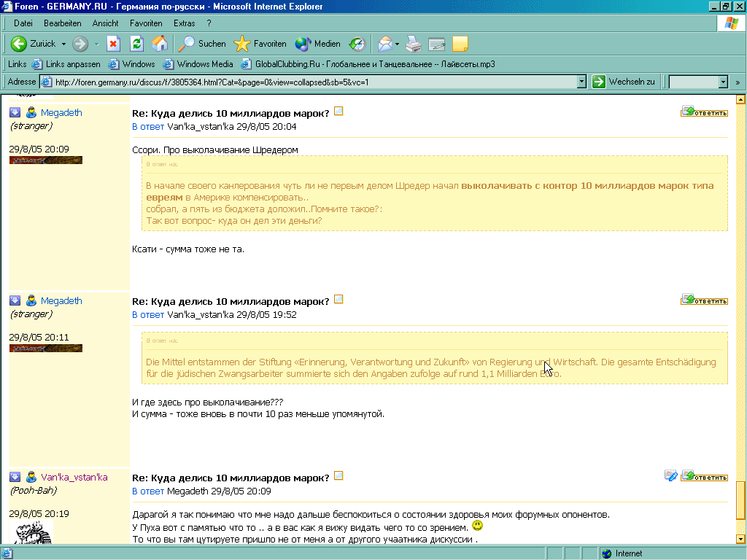Refresh the page with the green arrows icon
This screenshot has height=560, width=747.
pyautogui.click(x=136, y=44)
